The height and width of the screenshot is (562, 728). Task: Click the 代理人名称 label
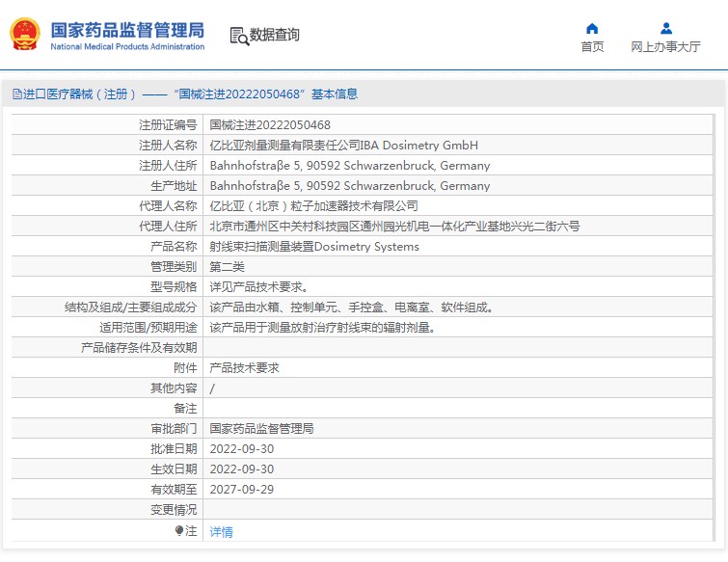[168, 206]
